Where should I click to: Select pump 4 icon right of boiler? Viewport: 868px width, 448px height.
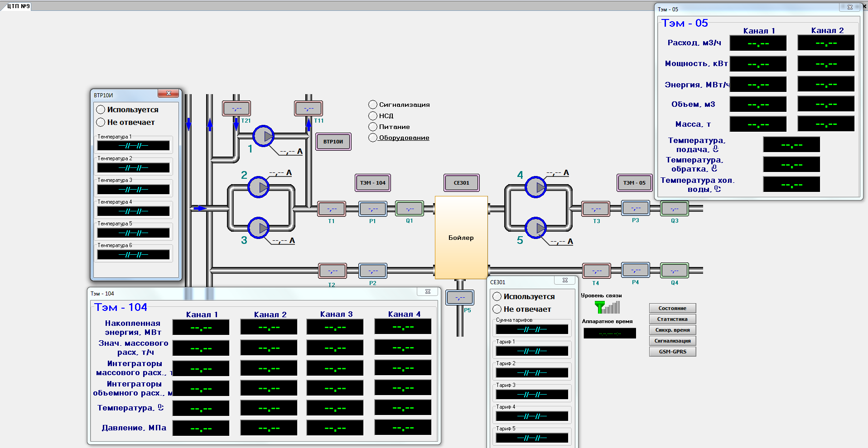coord(535,187)
